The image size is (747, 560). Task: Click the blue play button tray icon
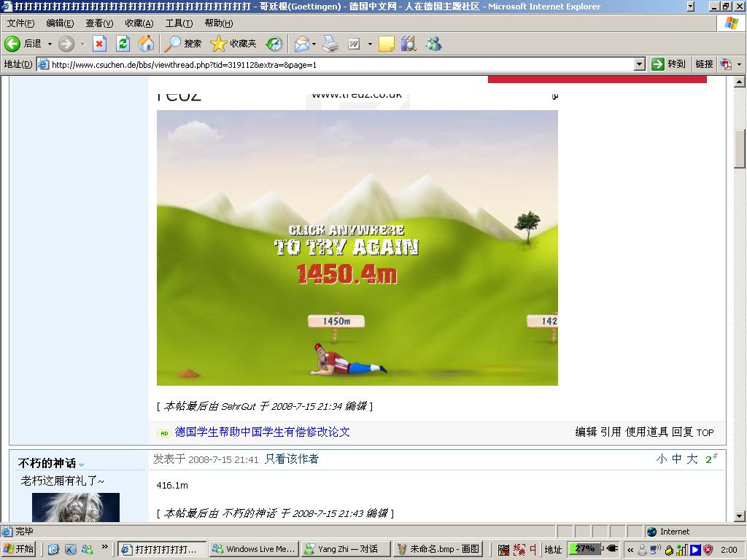pyautogui.click(x=695, y=550)
